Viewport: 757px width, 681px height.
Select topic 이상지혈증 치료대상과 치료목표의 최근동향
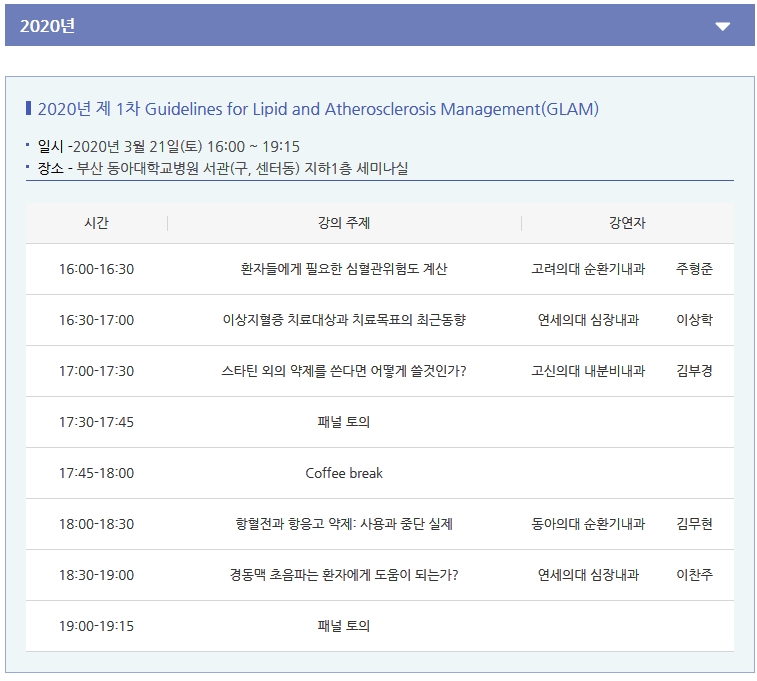[344, 320]
